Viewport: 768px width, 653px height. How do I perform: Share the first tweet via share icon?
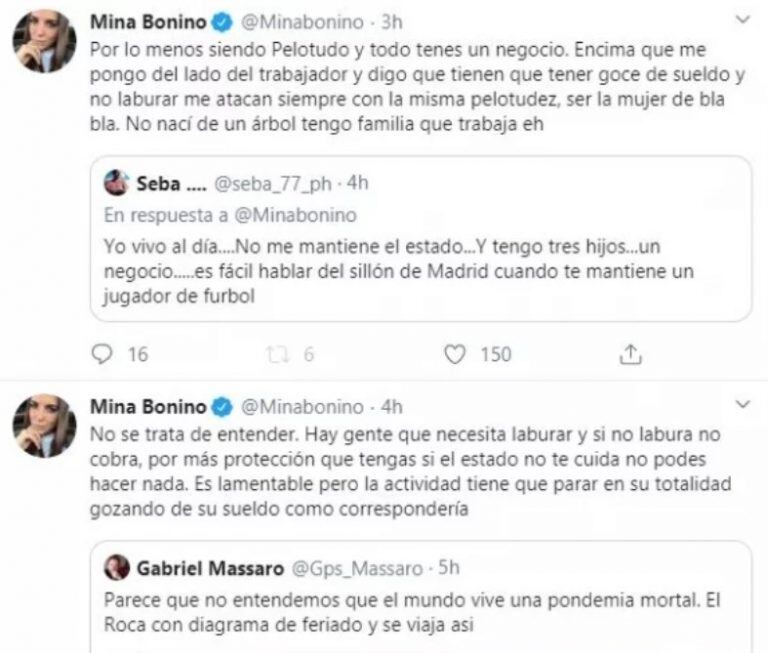631,353
